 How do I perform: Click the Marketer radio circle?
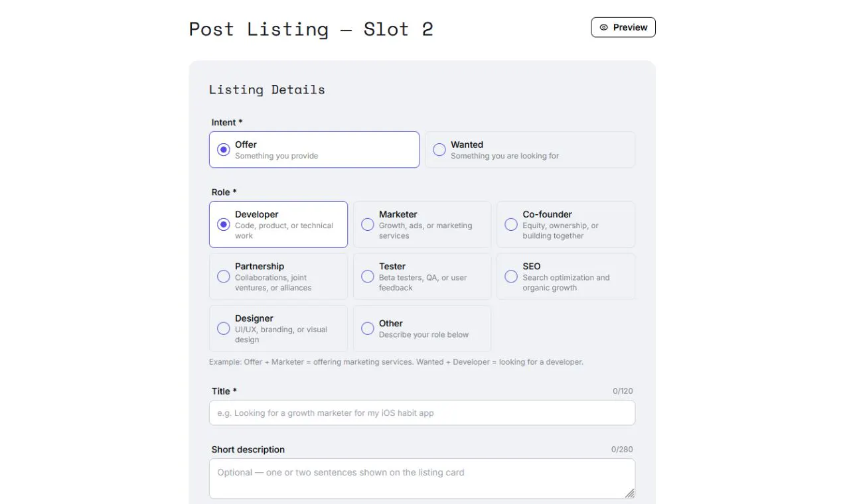tap(367, 225)
